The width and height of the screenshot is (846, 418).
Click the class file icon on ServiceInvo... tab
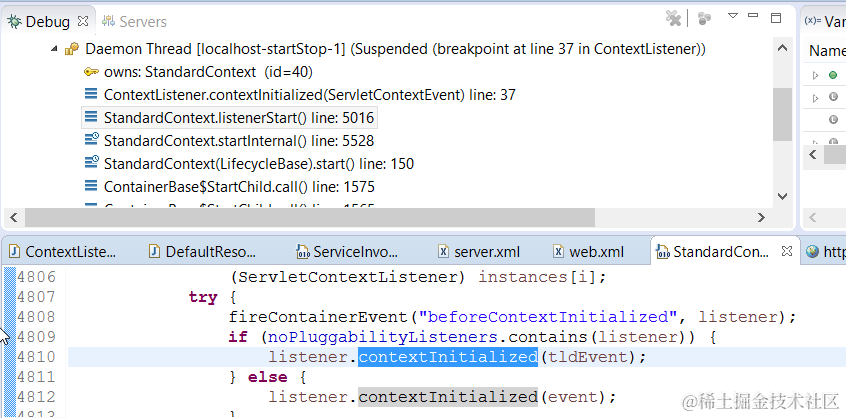pyautogui.click(x=302, y=251)
